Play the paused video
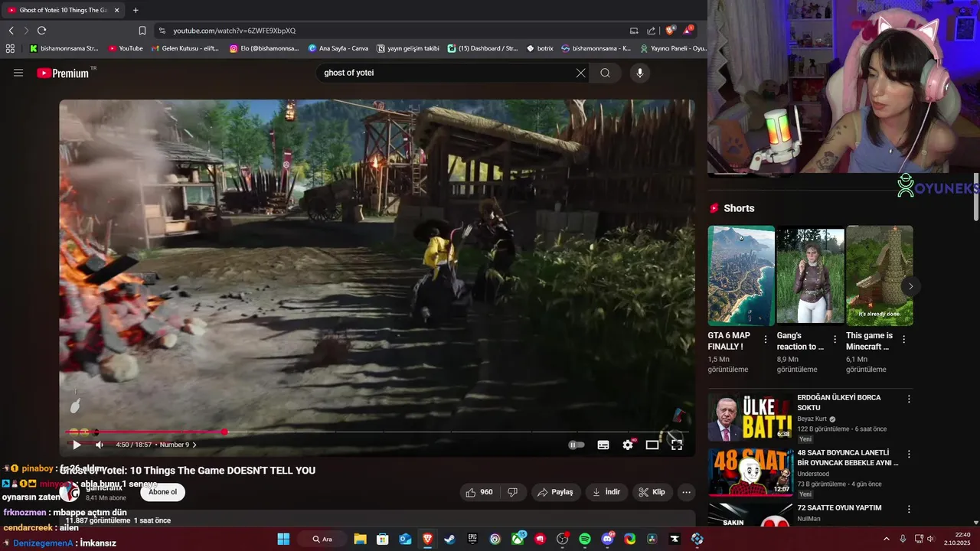Screen dimensions: 980x551 (x=77, y=445)
